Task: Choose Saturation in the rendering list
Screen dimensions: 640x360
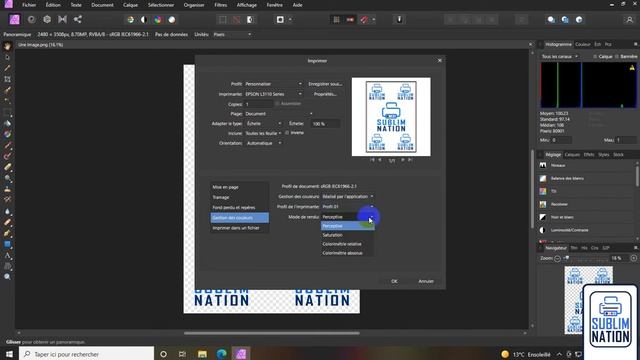Action: (x=347, y=235)
